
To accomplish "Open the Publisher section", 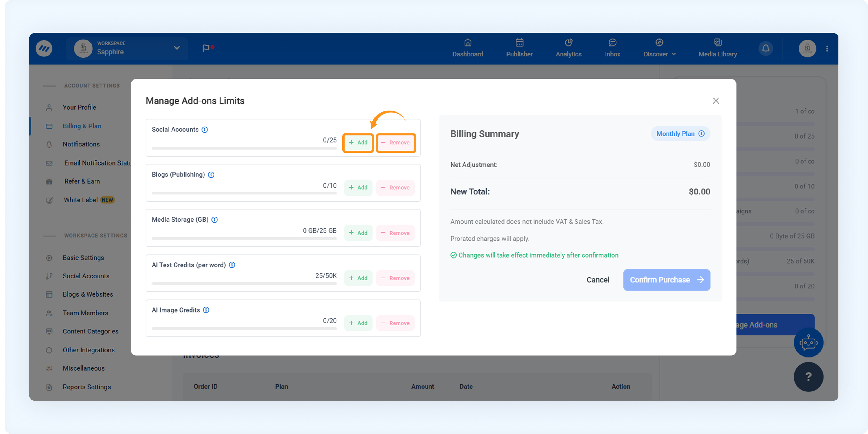I will 519,48.
